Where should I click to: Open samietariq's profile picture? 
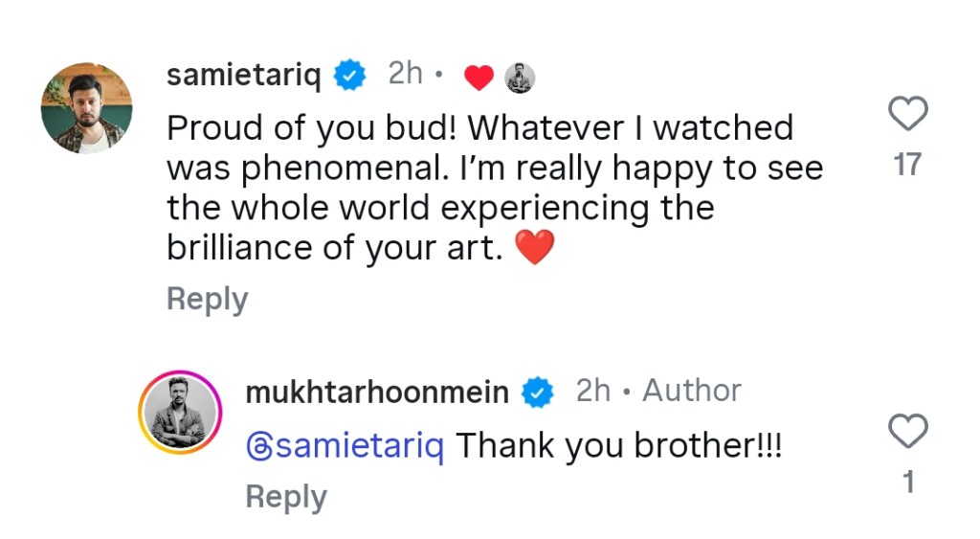[86, 108]
